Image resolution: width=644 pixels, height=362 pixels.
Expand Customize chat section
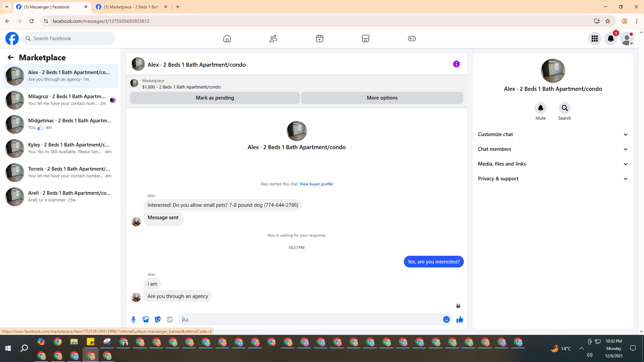pyautogui.click(x=553, y=134)
